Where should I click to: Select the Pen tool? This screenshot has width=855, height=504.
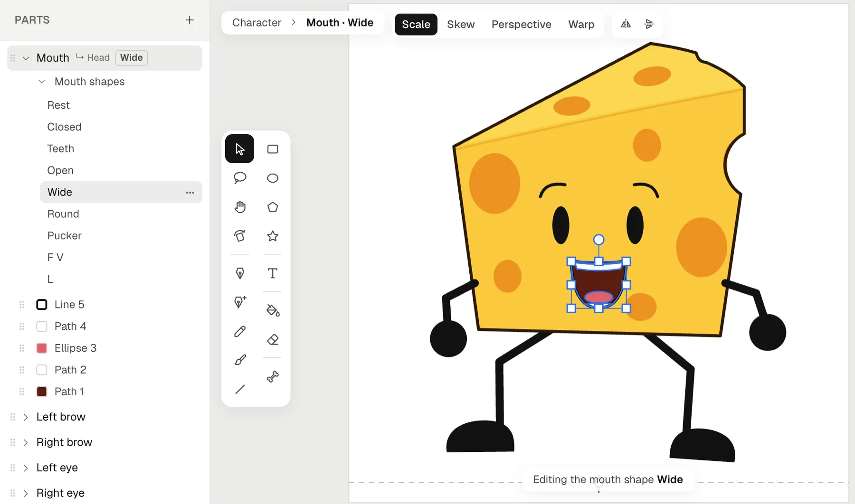point(239,273)
